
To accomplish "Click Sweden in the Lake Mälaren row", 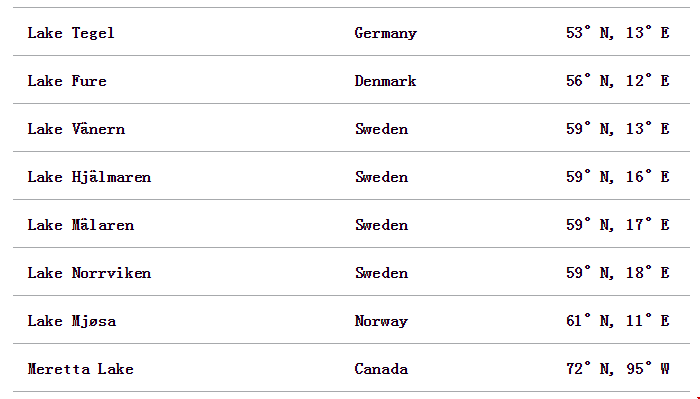I will click(x=381, y=225).
